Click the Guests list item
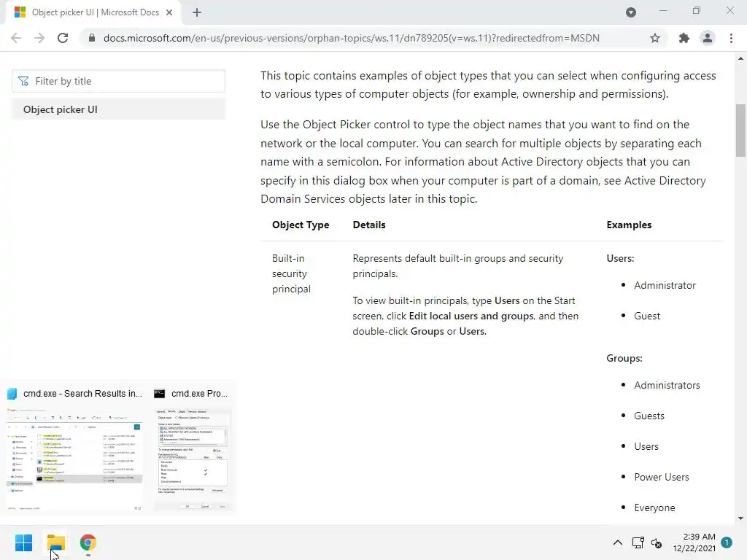 click(649, 416)
